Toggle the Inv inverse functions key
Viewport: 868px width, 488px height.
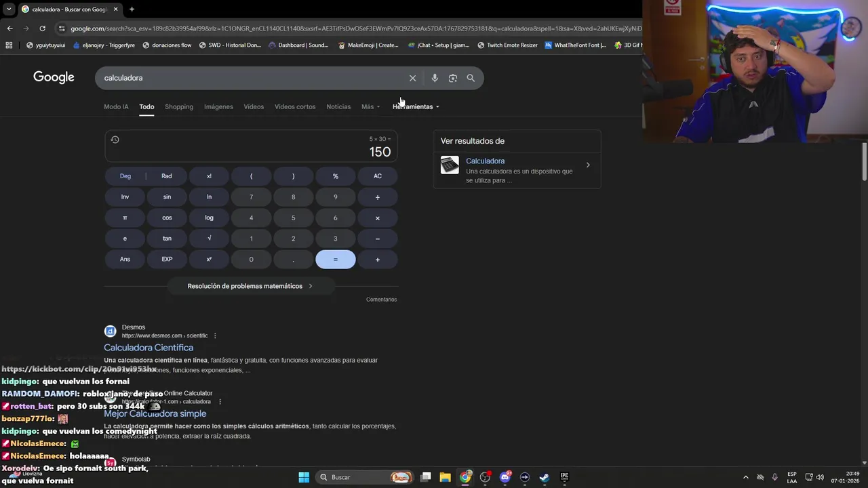coord(125,197)
